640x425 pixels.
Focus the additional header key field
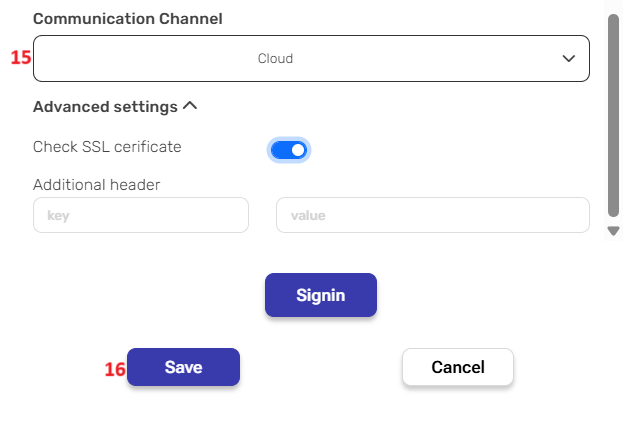140,215
